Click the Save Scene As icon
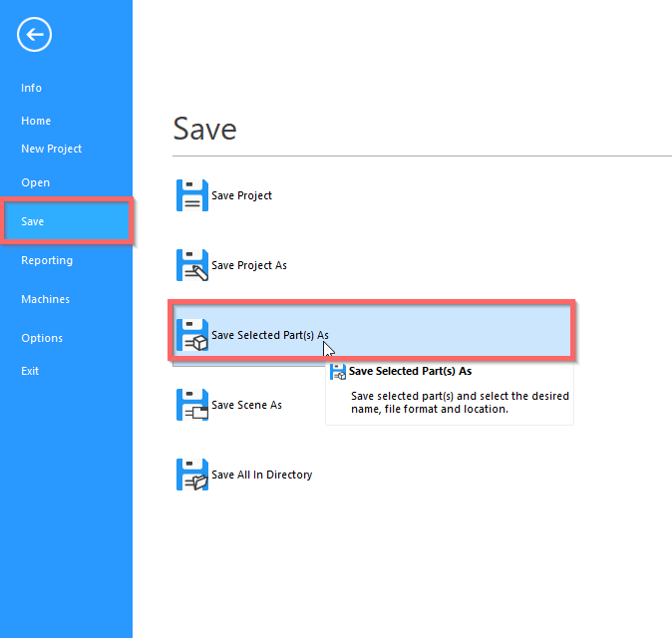The height and width of the screenshot is (638, 672). (x=191, y=405)
